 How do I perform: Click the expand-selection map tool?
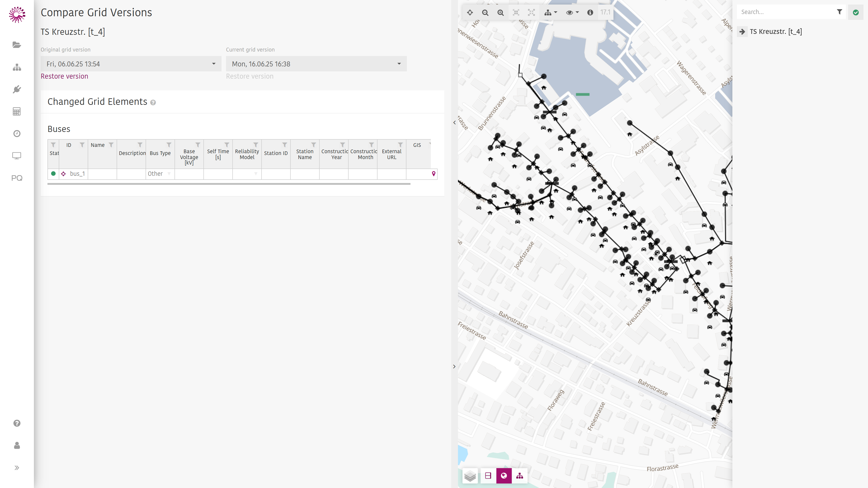[531, 12]
